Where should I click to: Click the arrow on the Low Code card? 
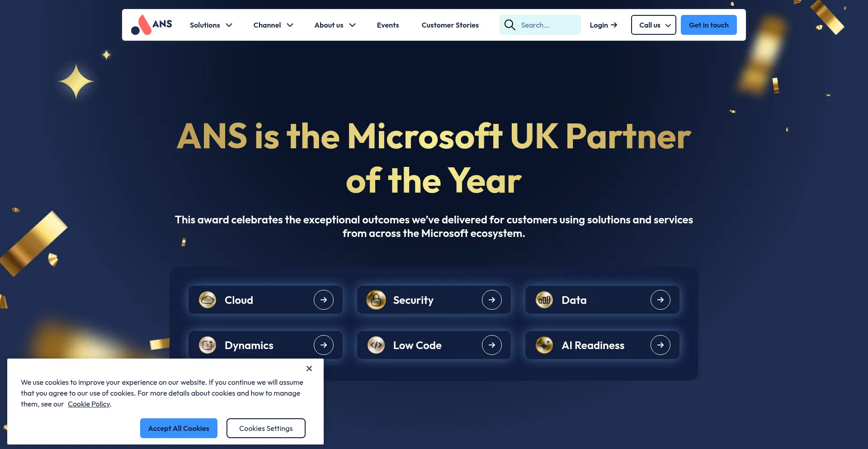tap(492, 345)
